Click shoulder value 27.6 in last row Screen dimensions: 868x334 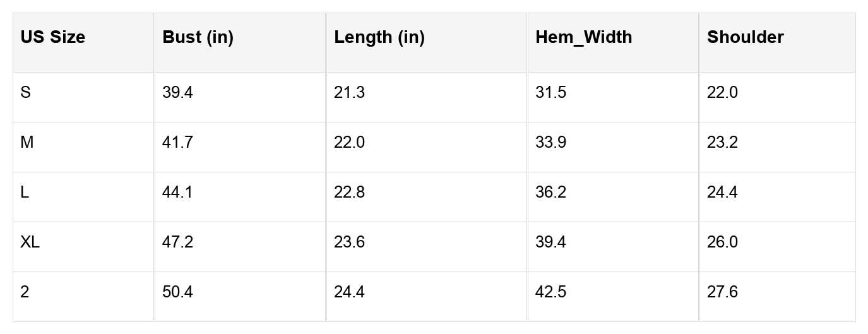[722, 292]
